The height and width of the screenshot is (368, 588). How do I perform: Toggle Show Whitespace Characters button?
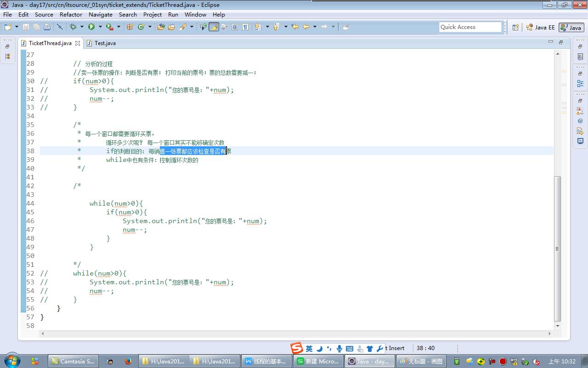[245, 27]
